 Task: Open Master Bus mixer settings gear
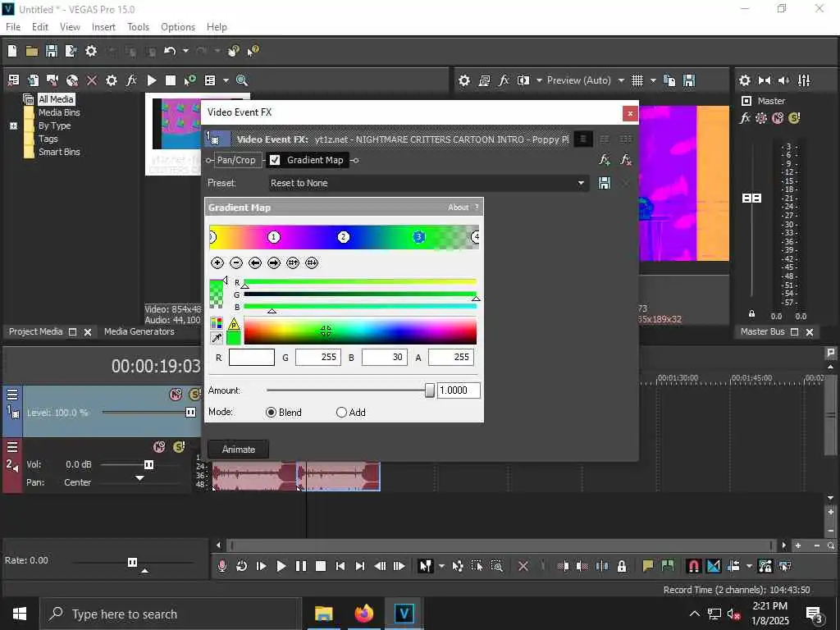tap(744, 80)
